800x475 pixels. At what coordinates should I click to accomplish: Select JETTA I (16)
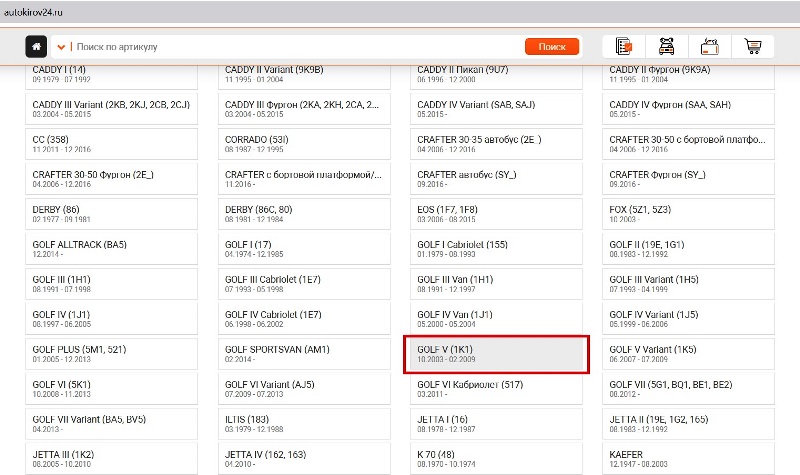[496, 423]
